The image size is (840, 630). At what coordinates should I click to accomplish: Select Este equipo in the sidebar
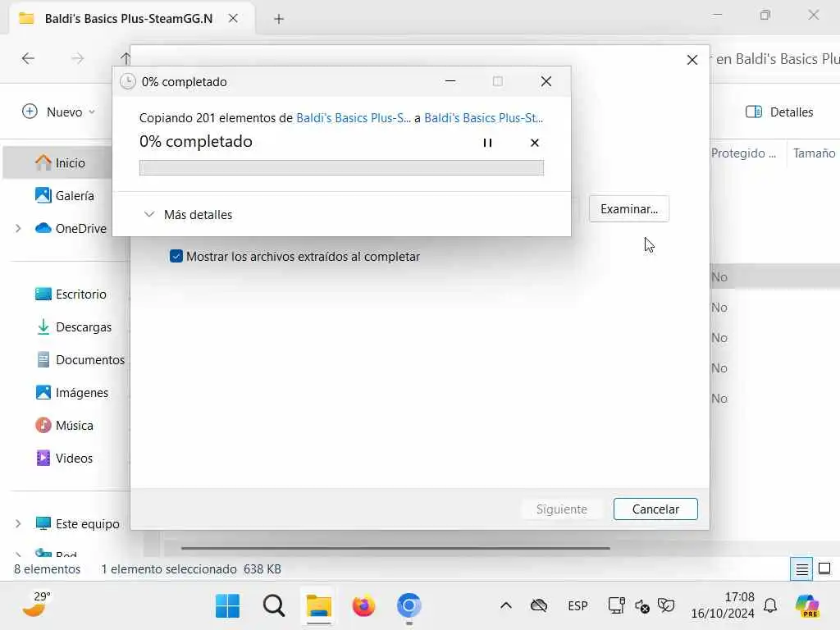pyautogui.click(x=77, y=523)
